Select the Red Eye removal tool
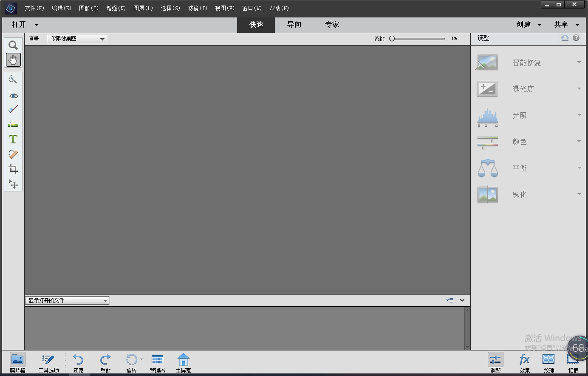Image resolution: width=588 pixels, height=376 pixels. pos(13,94)
